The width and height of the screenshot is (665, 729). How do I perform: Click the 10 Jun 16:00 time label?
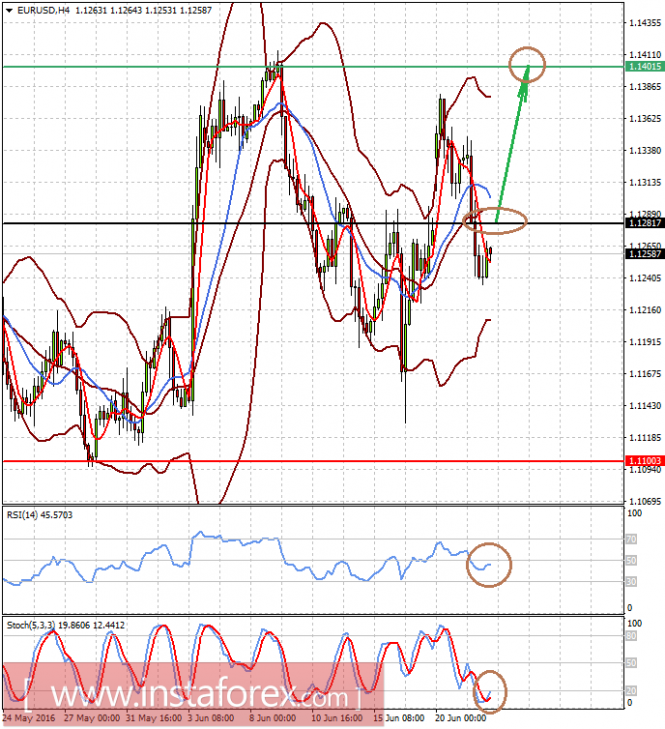click(337, 718)
